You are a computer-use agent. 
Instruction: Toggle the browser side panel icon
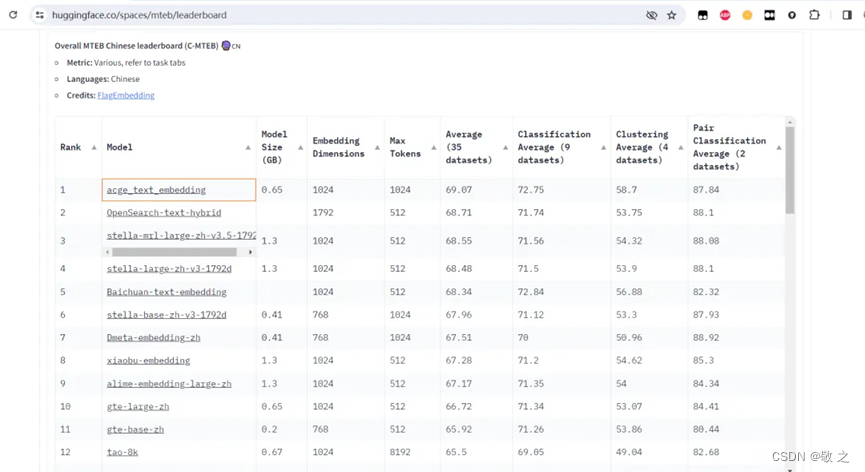click(x=847, y=15)
